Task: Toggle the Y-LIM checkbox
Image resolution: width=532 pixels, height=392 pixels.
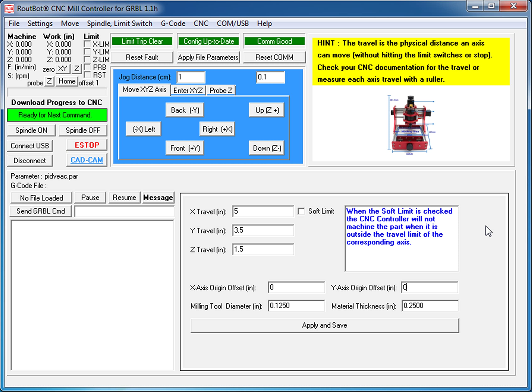Action: point(87,52)
